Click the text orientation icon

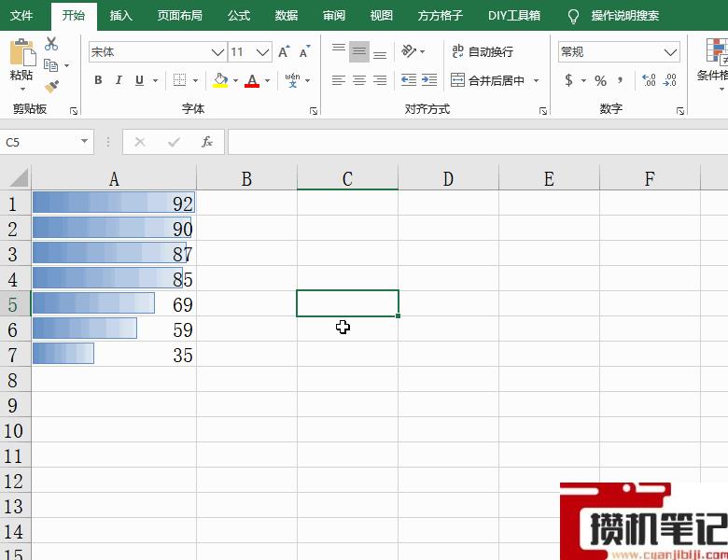pyautogui.click(x=409, y=51)
